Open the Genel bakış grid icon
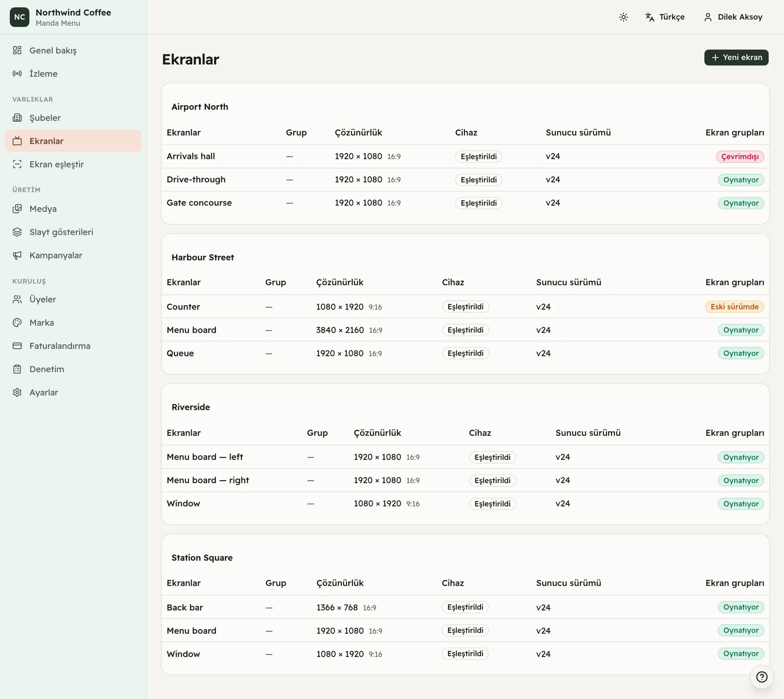 17,50
